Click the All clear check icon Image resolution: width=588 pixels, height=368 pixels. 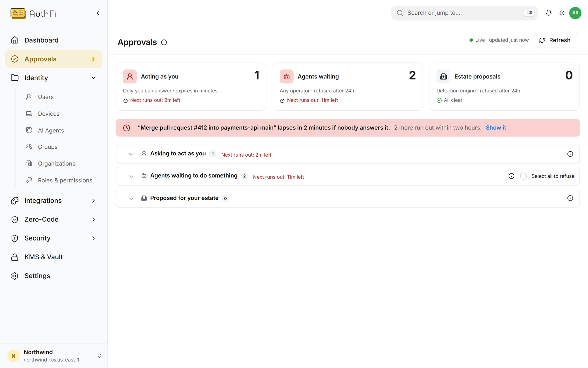tap(439, 100)
